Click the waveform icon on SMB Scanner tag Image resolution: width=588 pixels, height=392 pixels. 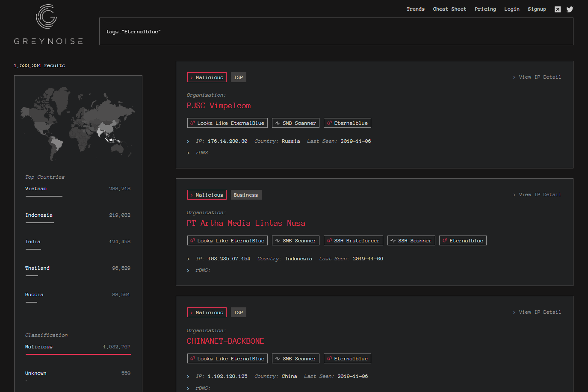pos(278,123)
